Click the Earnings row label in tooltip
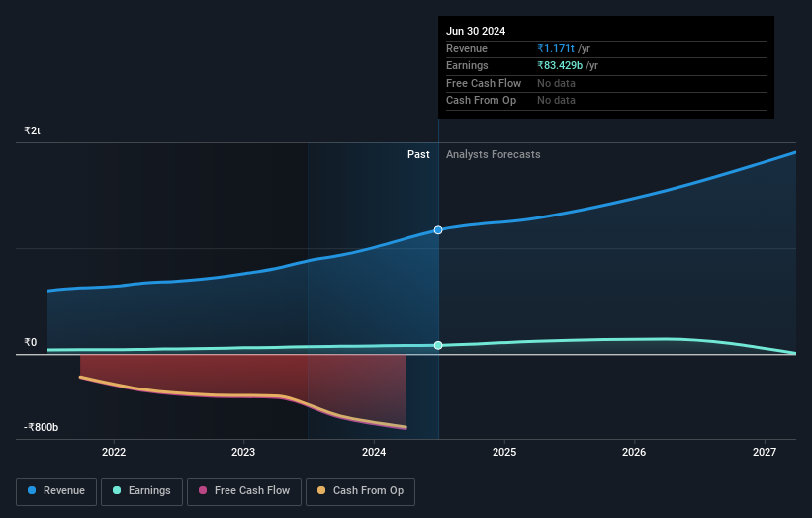This screenshot has width=812, height=518. [x=467, y=65]
